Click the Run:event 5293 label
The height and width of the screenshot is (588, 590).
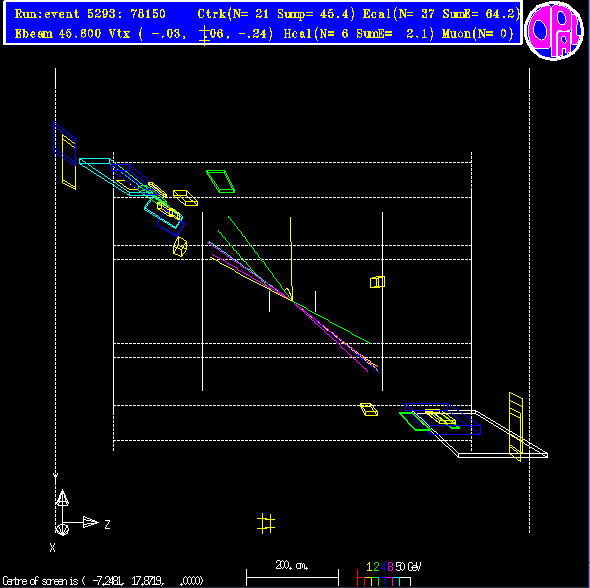point(90,14)
